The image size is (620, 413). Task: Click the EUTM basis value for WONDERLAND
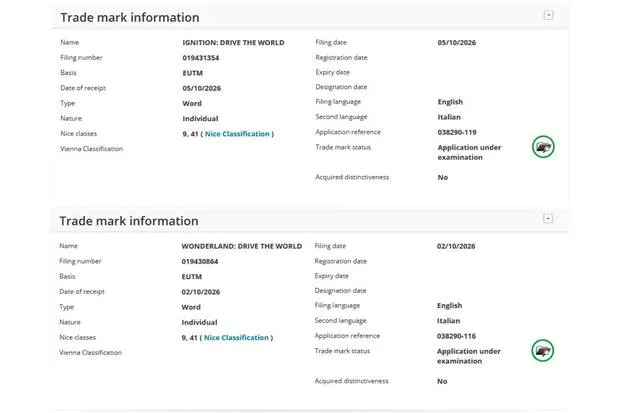(x=192, y=277)
